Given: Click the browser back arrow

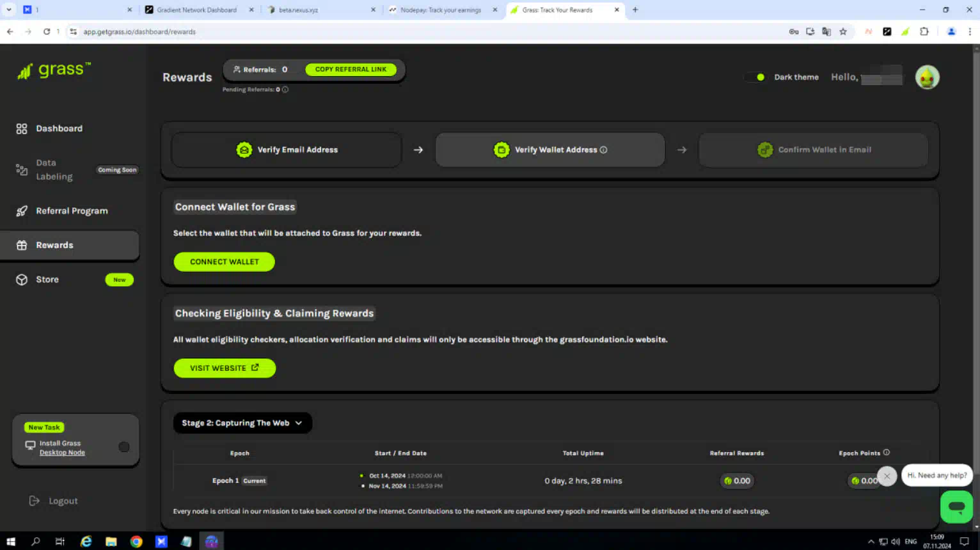Looking at the screenshot, I should pos(10,31).
